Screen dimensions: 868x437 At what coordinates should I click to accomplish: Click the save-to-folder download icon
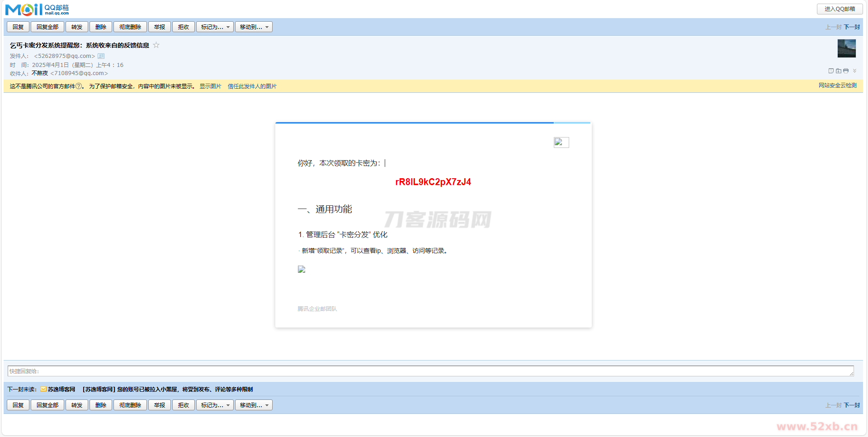click(x=839, y=71)
